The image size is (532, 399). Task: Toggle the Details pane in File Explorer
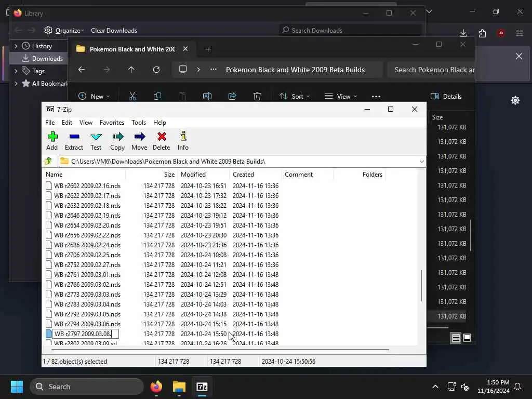[x=446, y=96]
